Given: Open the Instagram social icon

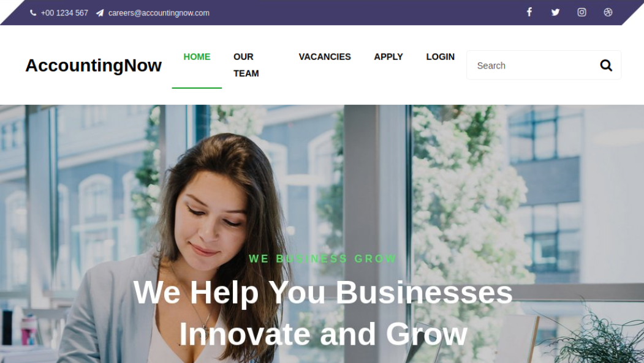Looking at the screenshot, I should click(x=581, y=12).
